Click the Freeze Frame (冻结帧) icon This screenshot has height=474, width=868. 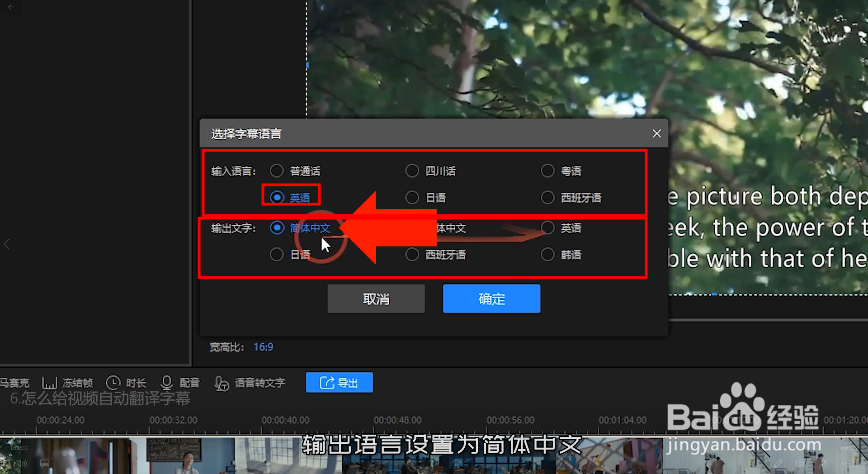pyautogui.click(x=50, y=382)
